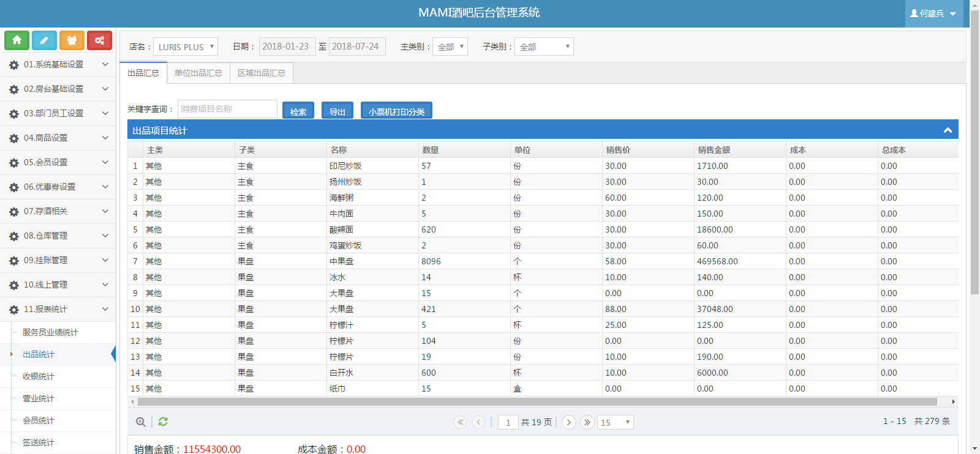980x454 pixels.
Task: Click the red gears settings icon
Action: coord(99,40)
